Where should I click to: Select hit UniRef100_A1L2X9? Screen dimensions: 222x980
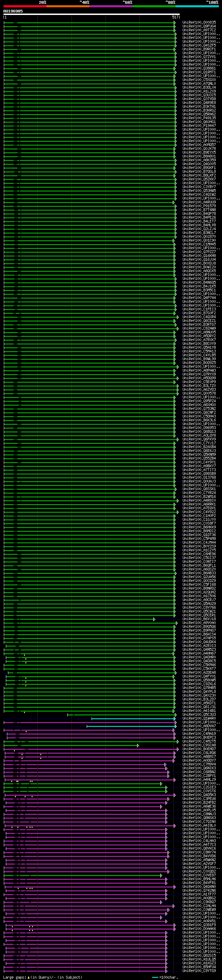pos(199,91)
